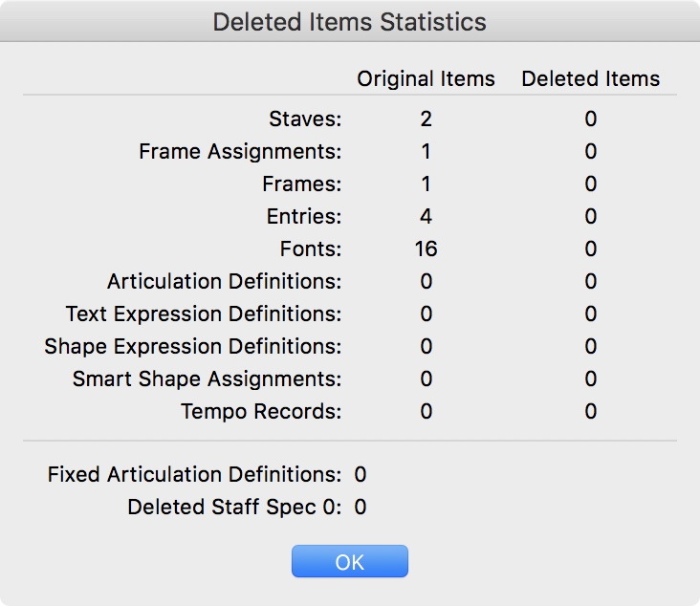Viewport: 700px width, 606px height.
Task: Click the Frames row label
Action: [303, 184]
